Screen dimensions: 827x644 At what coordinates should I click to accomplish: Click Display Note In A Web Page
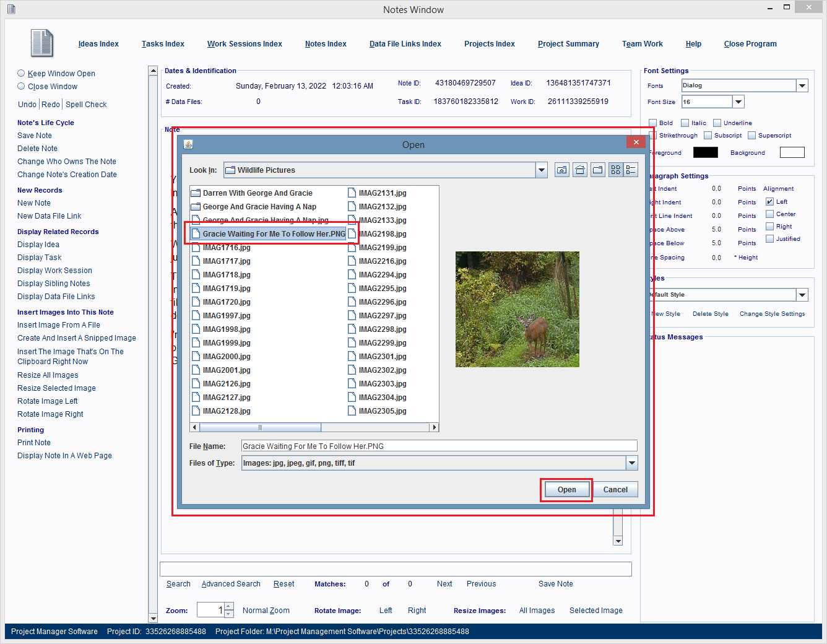tap(64, 456)
